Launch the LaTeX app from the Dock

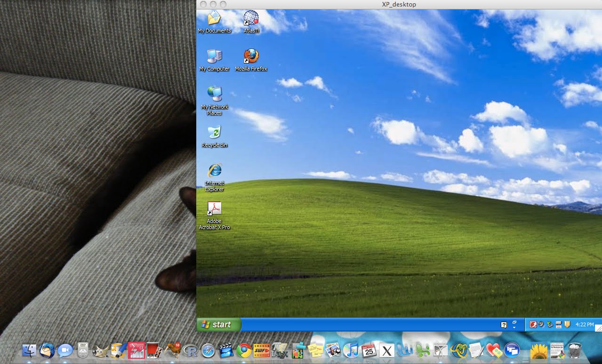pyautogui.click(x=280, y=350)
